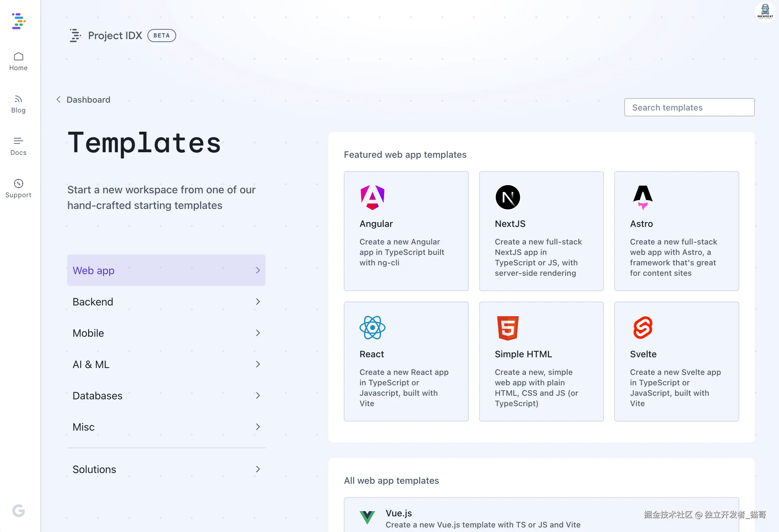
Task: Open the user profile avatar
Action: 765,12
